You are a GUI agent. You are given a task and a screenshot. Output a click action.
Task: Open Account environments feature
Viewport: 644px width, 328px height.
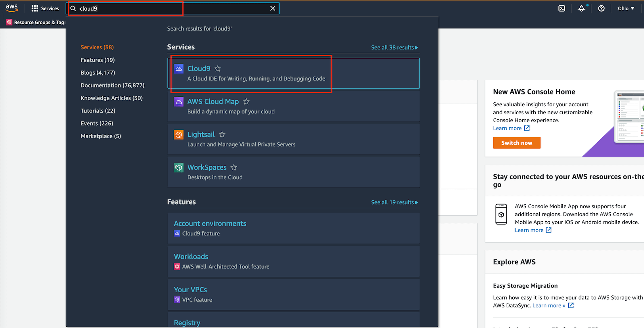pos(210,223)
